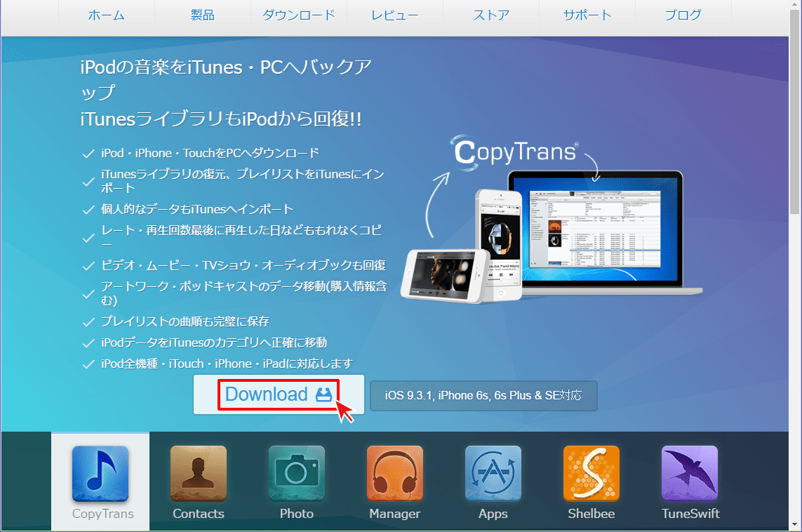The width and height of the screenshot is (802, 532).
Task: Click the Download button
Action: click(279, 395)
